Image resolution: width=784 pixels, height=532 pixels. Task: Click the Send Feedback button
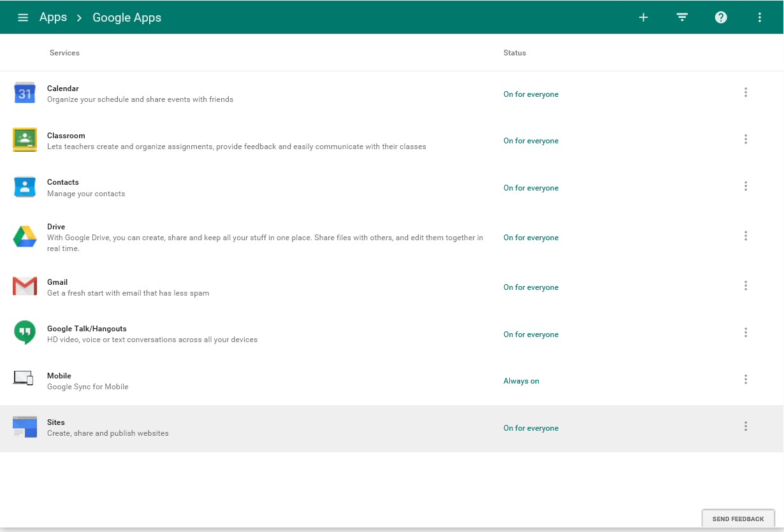738,519
